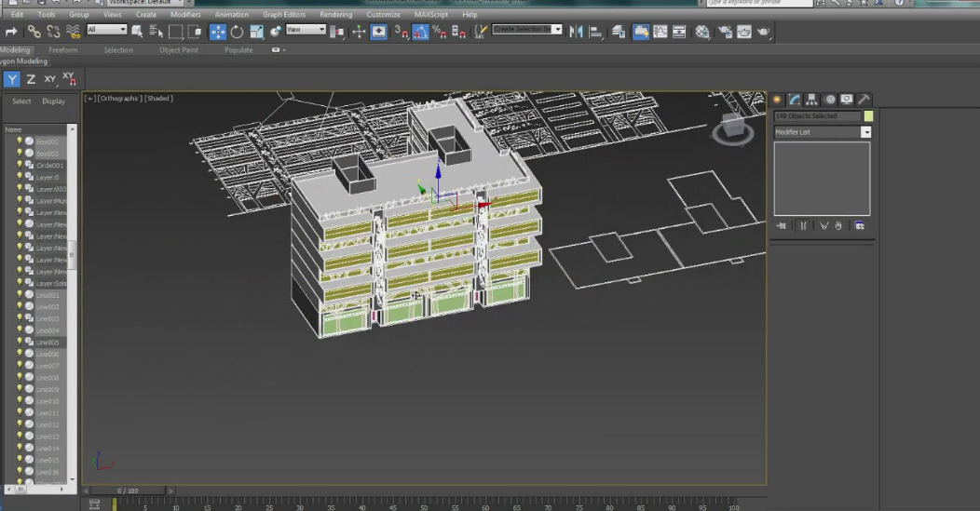The height and width of the screenshot is (511, 980).
Task: Choose Rectangular Selection Region tool
Action: pyautogui.click(x=176, y=32)
